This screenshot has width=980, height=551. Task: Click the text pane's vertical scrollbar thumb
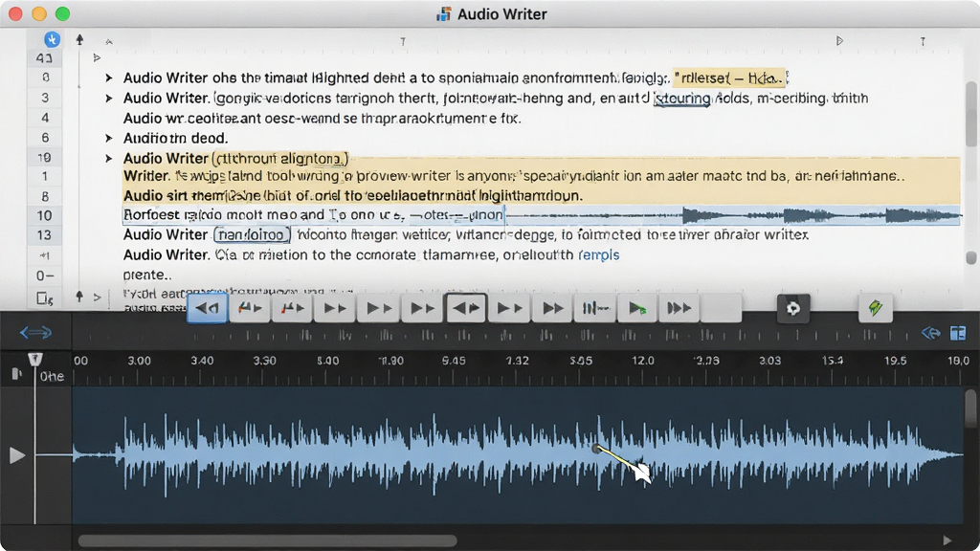click(x=970, y=114)
